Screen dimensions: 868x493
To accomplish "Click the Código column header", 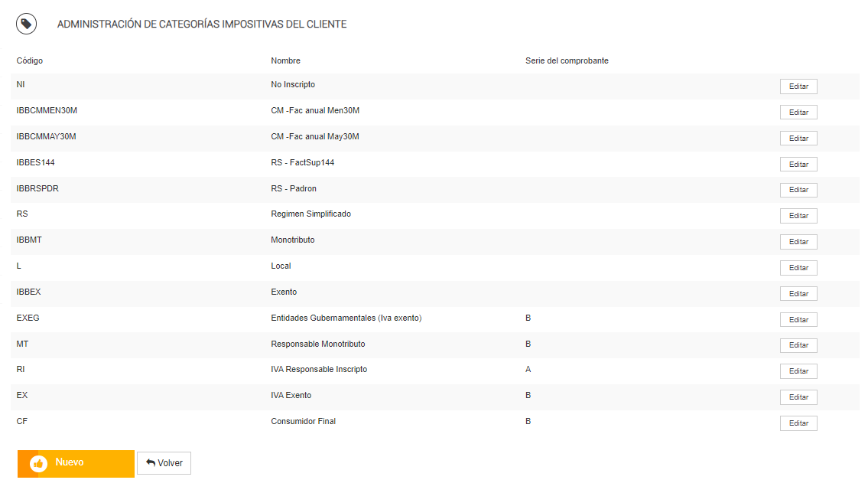I will (30, 60).
